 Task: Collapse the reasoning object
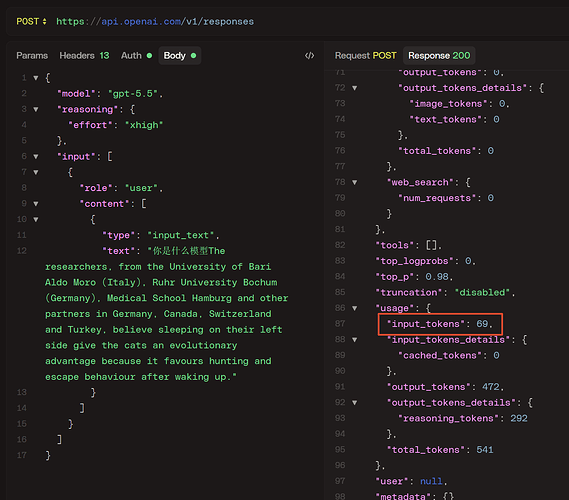click(36, 109)
